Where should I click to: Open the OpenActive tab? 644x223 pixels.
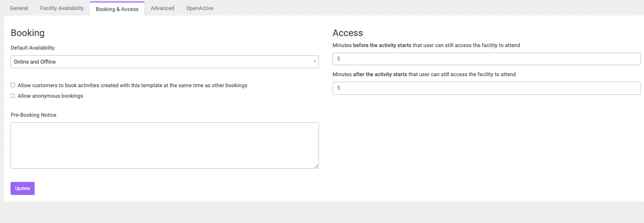(200, 8)
